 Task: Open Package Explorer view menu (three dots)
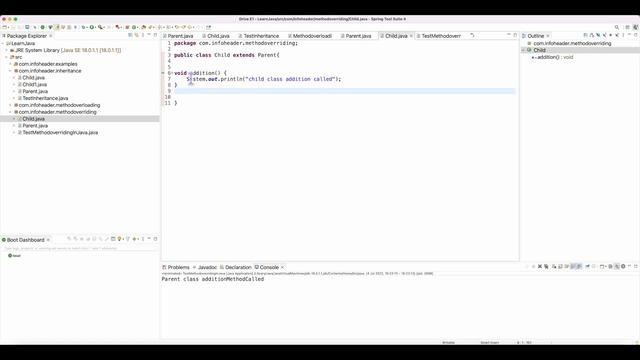click(143, 36)
